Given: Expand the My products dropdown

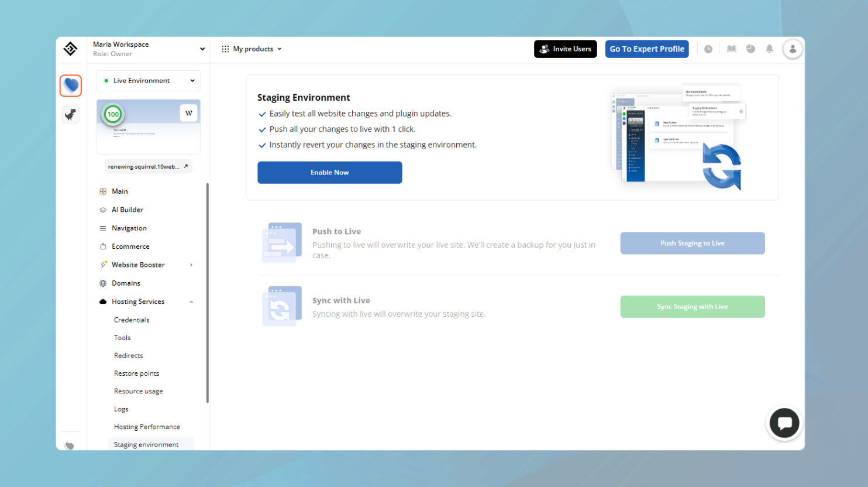Looking at the screenshot, I should click(x=251, y=49).
